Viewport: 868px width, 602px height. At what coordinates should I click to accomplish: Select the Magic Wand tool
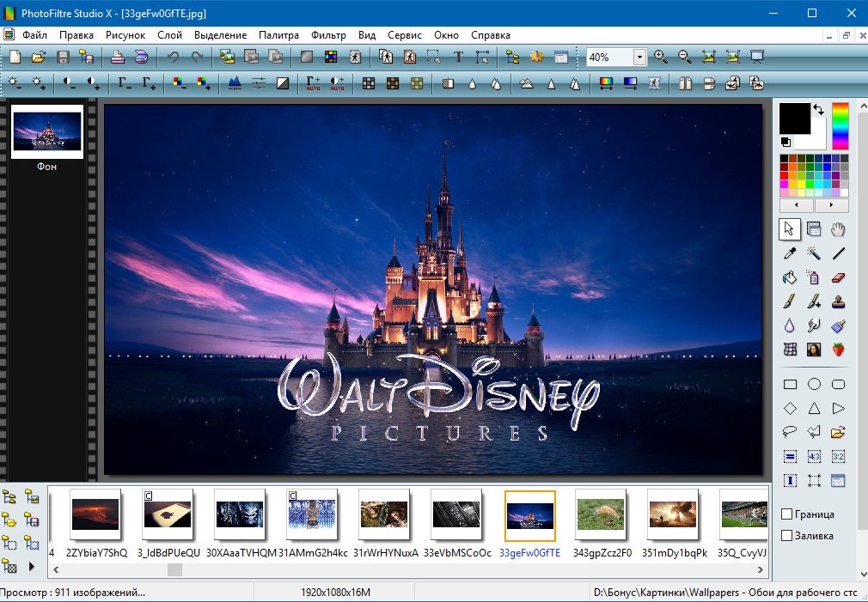(814, 253)
